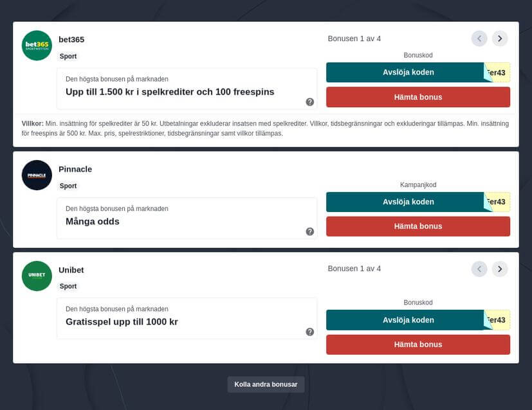Click the Pinnacle logo

click(37, 175)
